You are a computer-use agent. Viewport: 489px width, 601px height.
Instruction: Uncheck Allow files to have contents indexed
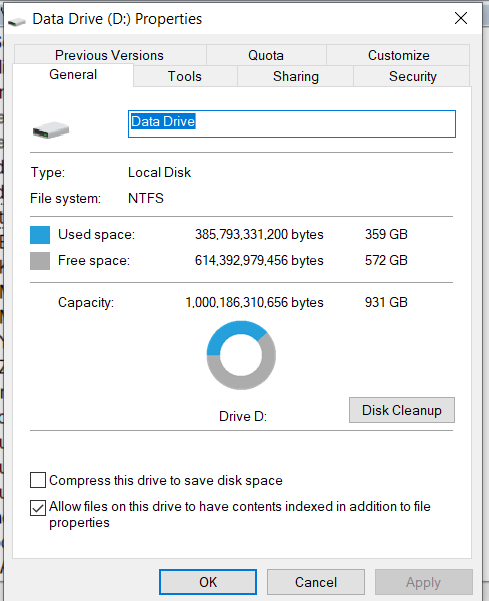point(38,508)
